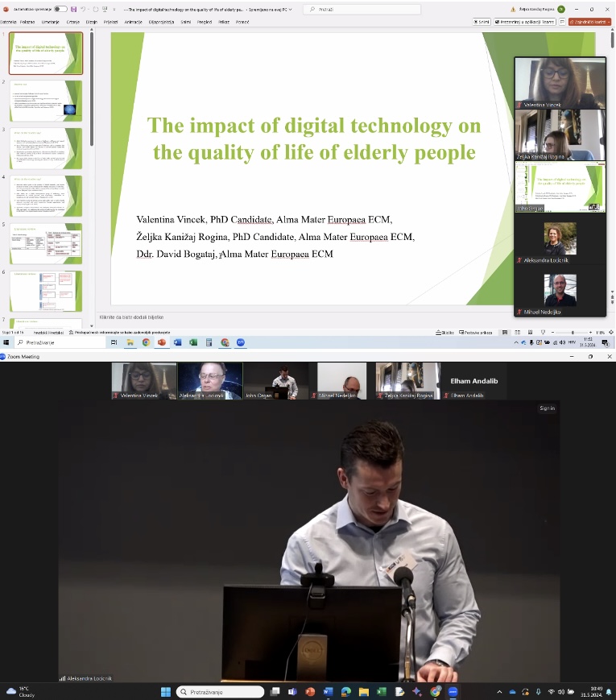Open the Dizajn ribbon tab
Viewport: 616px width, 700px height.
coord(92,22)
